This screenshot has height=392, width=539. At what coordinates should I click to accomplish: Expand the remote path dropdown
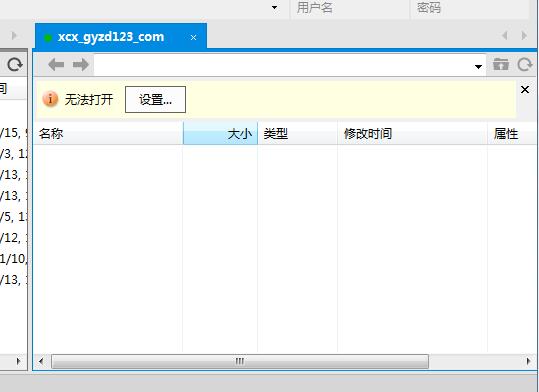pos(478,66)
